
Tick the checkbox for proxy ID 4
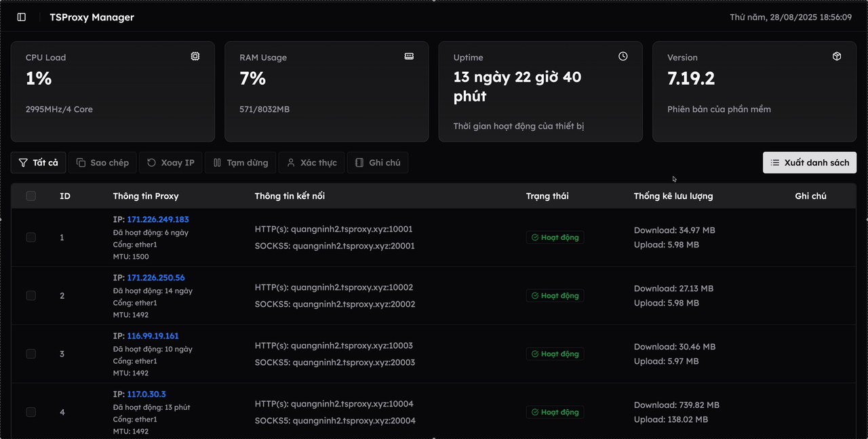pos(31,412)
